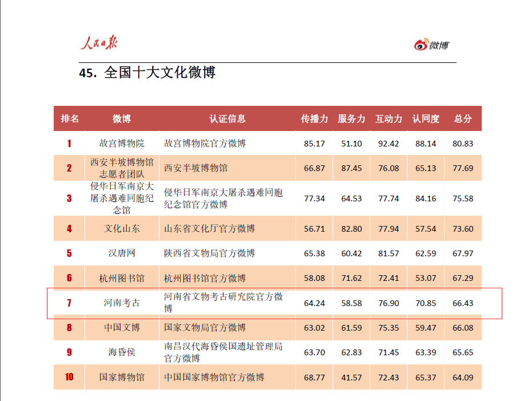532x401 pixels.
Task: Click the 故宫博物院 name in the 微博 column
Action: click(122, 144)
